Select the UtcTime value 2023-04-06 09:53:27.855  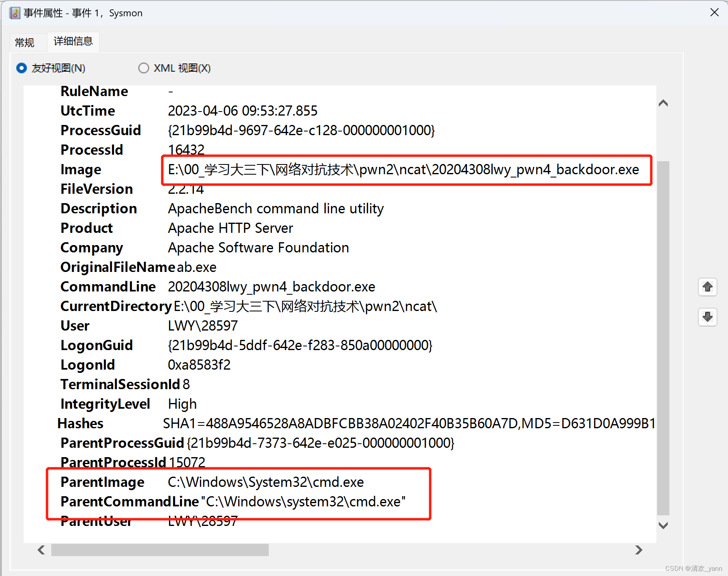coord(243,111)
